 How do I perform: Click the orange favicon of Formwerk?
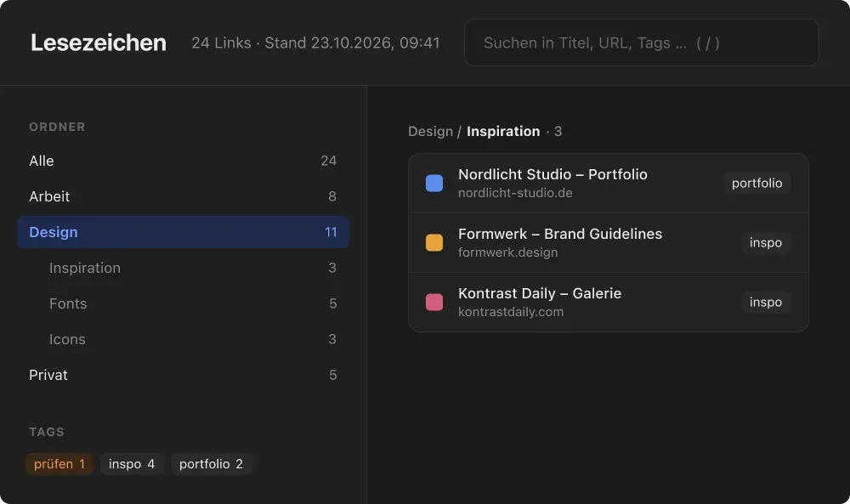point(434,243)
